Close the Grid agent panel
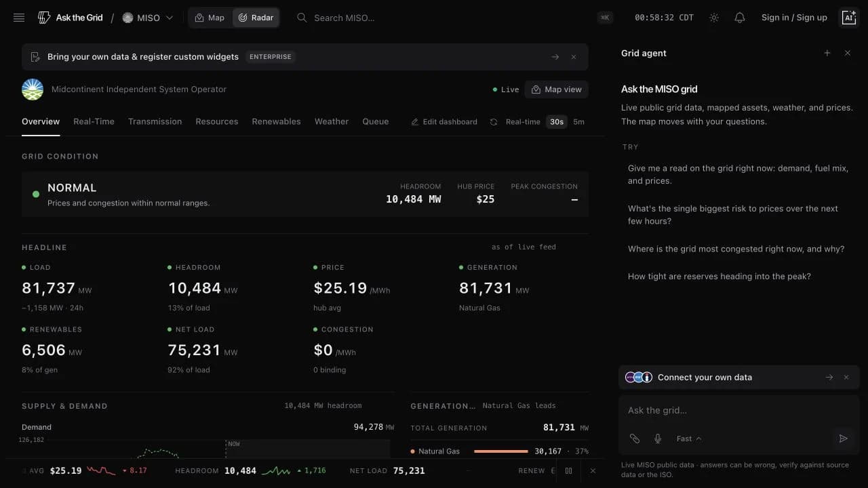868x488 pixels. click(x=848, y=53)
